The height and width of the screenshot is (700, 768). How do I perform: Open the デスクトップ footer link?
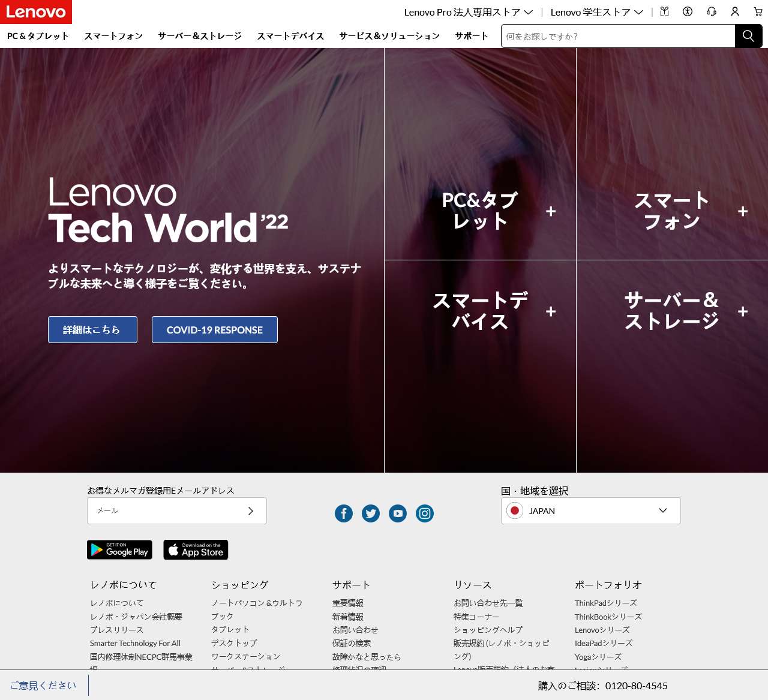(x=234, y=643)
